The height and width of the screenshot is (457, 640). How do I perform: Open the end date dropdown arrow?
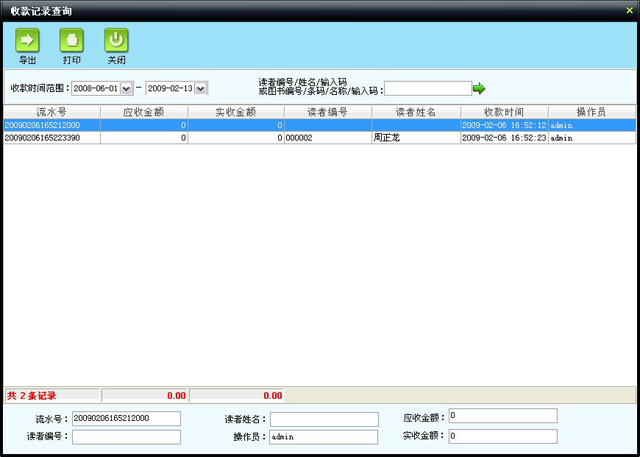click(x=201, y=88)
